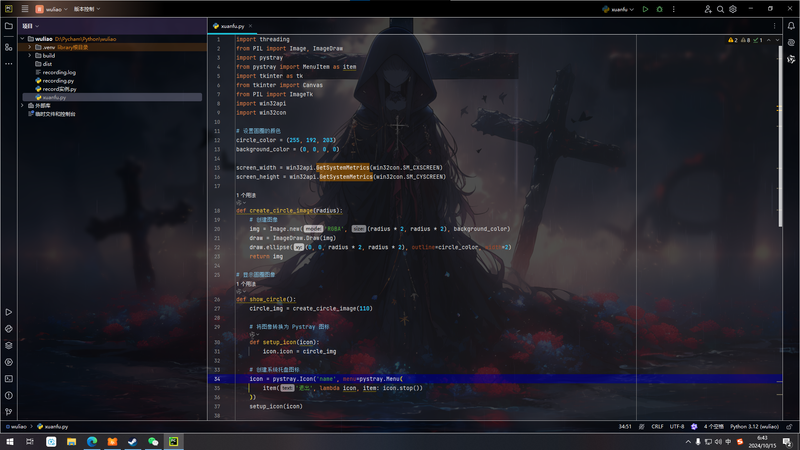800x450 pixels.
Task: Open more run actions vertical dots
Action: tap(673, 9)
